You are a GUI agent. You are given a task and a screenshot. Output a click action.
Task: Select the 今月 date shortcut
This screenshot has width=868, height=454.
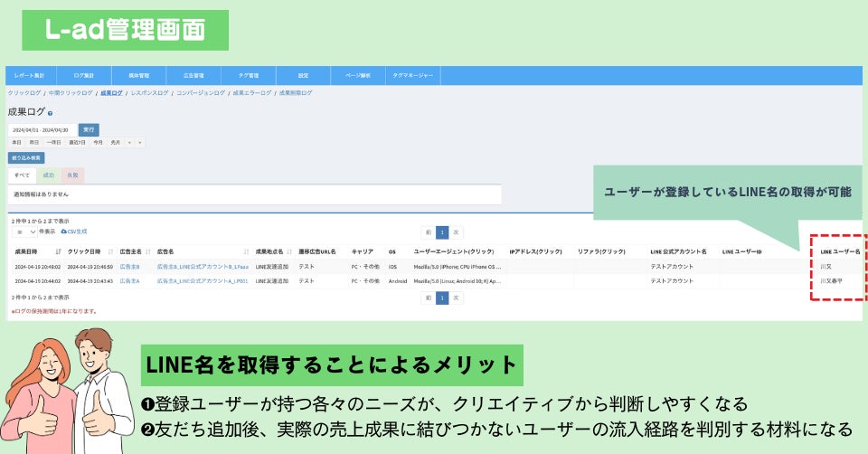click(98, 142)
